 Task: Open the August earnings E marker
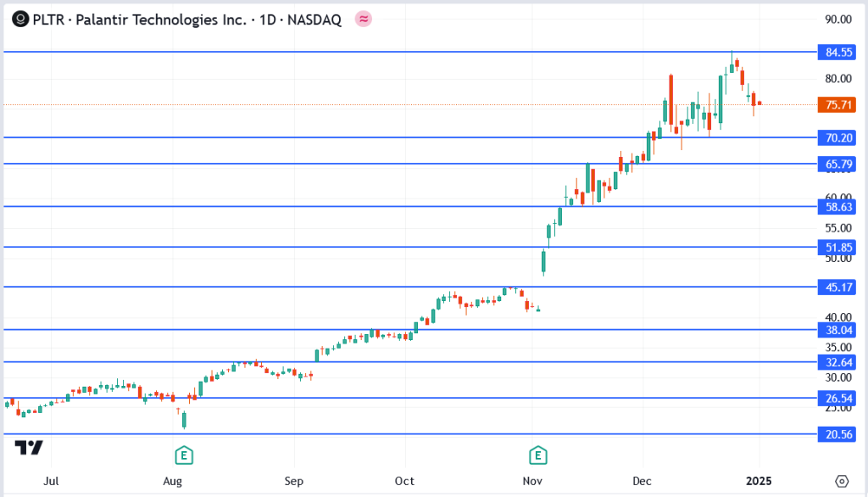click(x=182, y=456)
